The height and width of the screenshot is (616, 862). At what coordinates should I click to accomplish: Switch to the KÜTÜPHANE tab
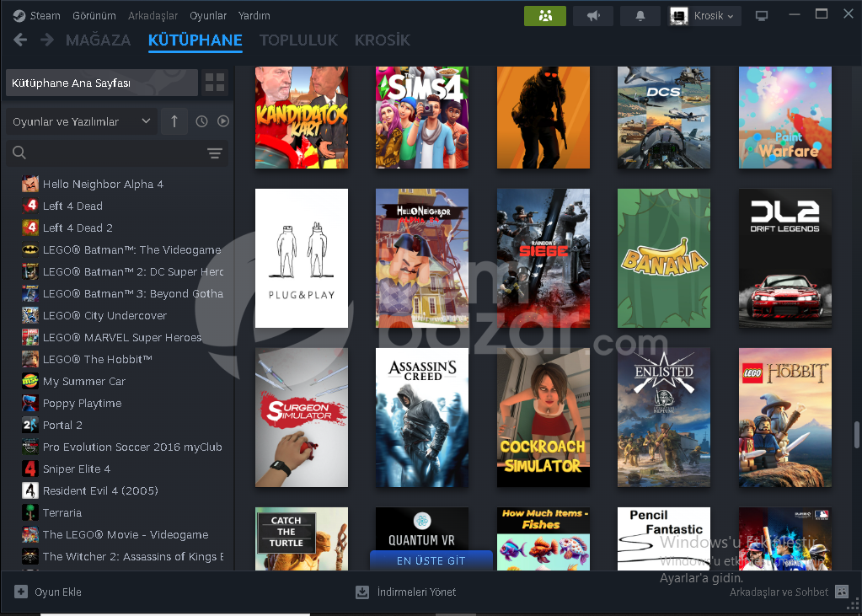coord(195,40)
